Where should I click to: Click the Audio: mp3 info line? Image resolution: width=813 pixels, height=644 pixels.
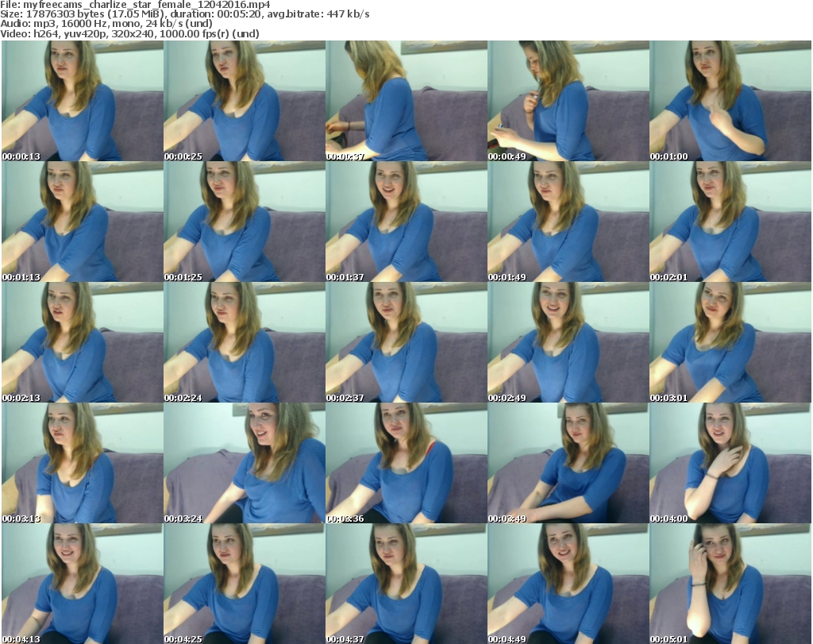pyautogui.click(x=106, y=24)
